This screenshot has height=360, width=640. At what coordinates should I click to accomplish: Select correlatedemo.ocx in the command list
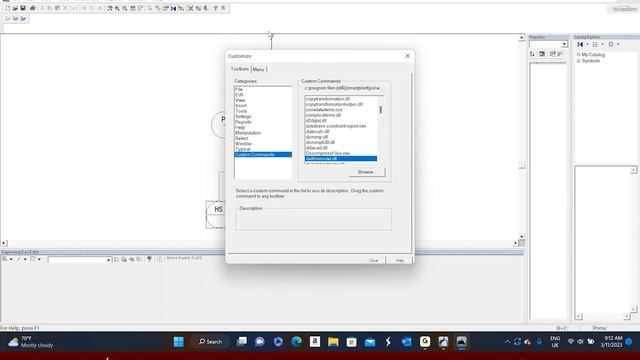(324, 110)
